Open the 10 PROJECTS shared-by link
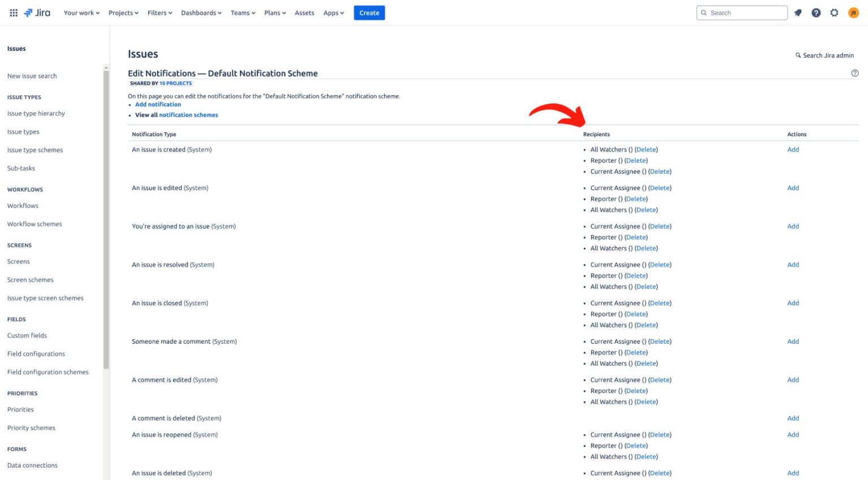The image size is (868, 480). [175, 83]
